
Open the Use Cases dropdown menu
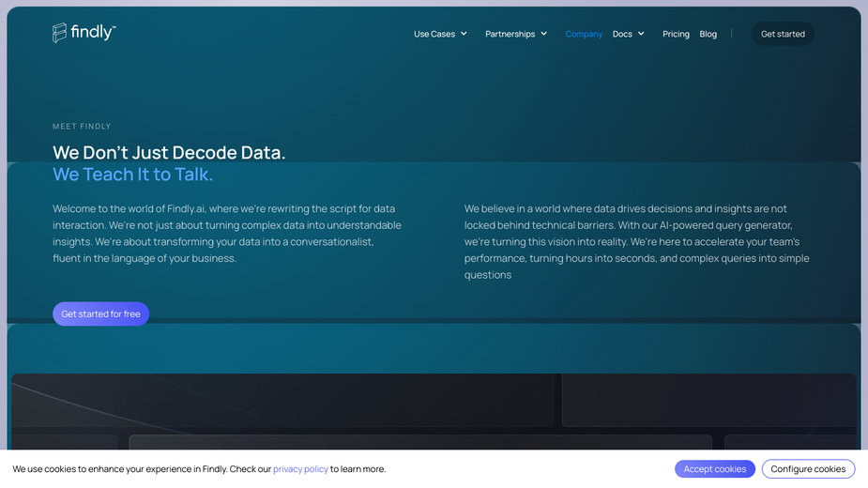coord(441,34)
